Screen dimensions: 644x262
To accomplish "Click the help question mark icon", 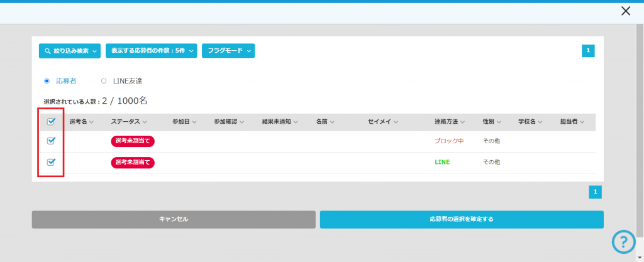I will (x=623, y=242).
